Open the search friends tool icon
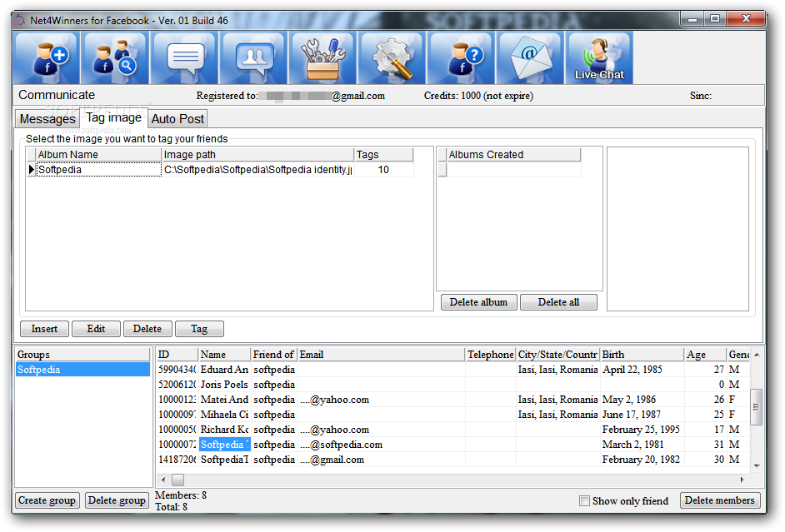The width and height of the screenshot is (785, 532). [x=115, y=58]
